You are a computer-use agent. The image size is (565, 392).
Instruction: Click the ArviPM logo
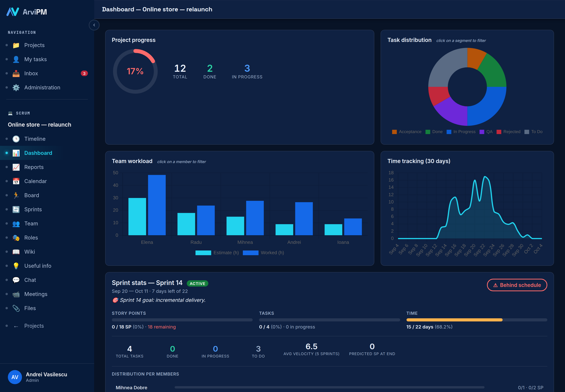[27, 12]
